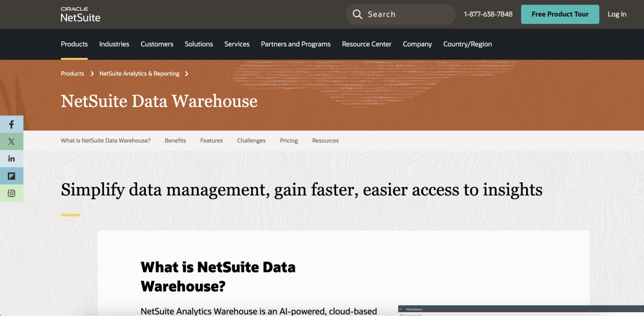Viewport: 644px width, 316px height.
Task: Jump to What is NetSuite Data Warehouse? section
Action: point(106,141)
